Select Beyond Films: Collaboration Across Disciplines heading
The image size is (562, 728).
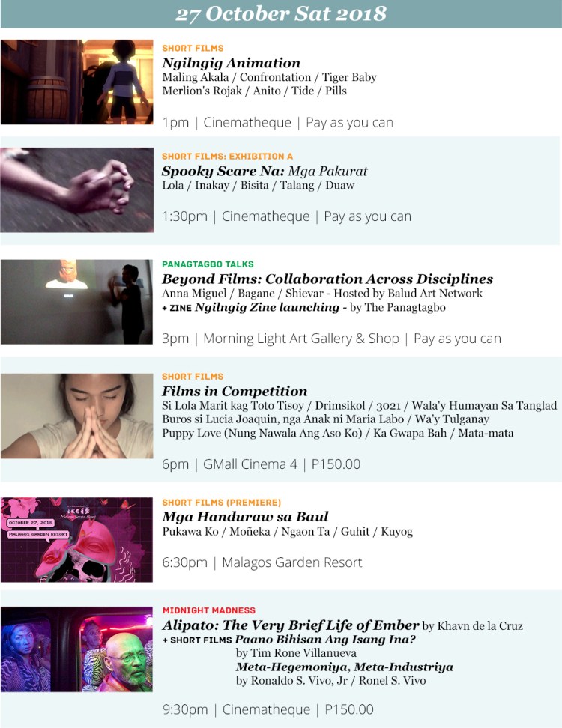click(x=327, y=279)
